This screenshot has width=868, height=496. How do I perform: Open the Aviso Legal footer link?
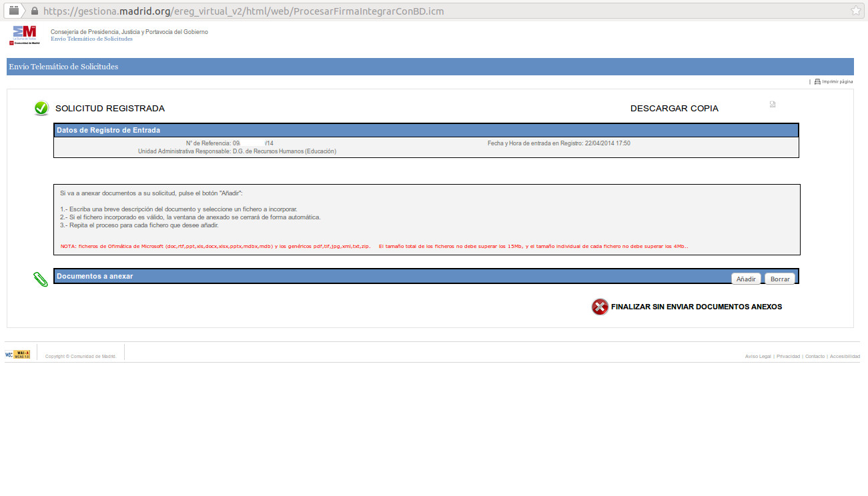758,357
